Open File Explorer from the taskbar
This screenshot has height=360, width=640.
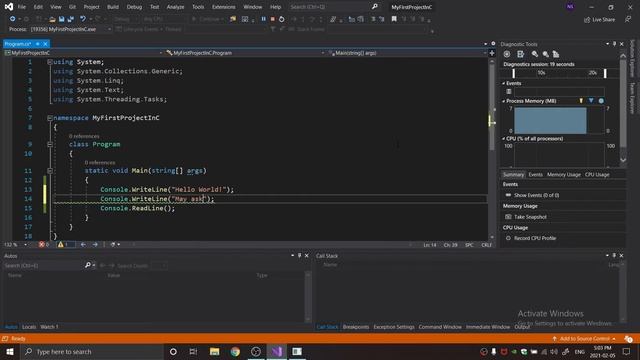pos(214,351)
